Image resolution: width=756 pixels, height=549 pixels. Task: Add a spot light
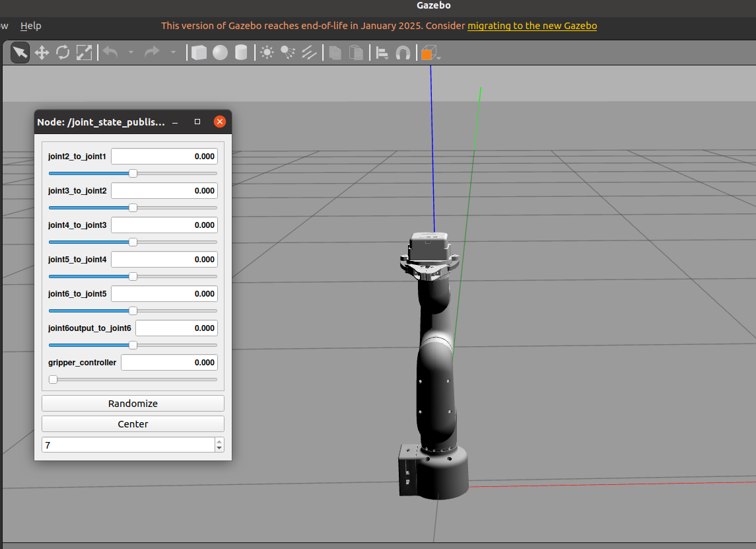tap(288, 53)
